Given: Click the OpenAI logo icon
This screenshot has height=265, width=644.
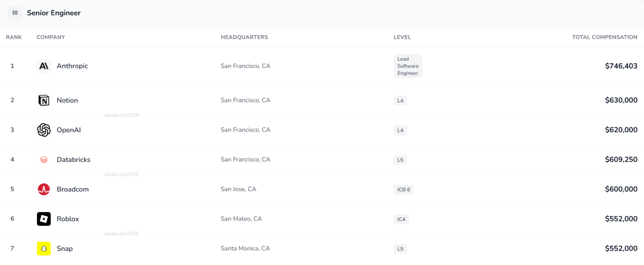Looking at the screenshot, I should pos(44,130).
